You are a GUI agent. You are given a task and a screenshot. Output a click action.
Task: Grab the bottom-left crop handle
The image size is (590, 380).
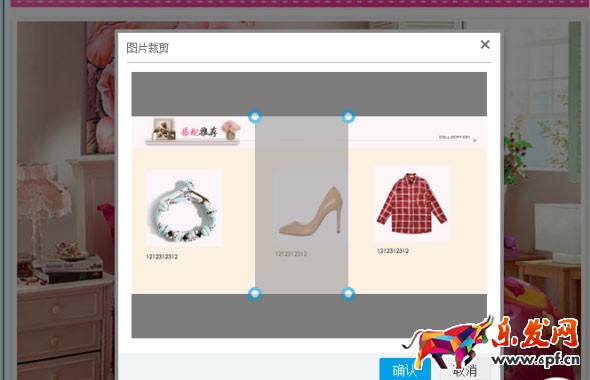click(x=255, y=293)
